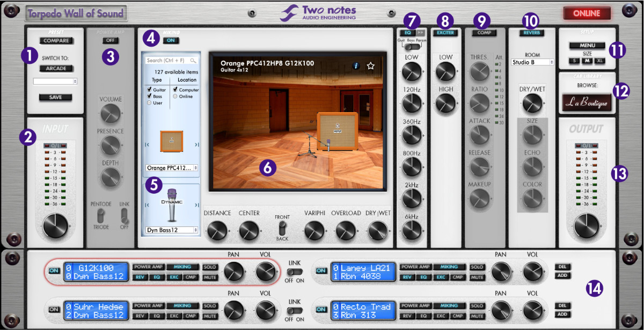Turn the Power Amp OFF button on
The width and height of the screenshot is (644, 330).
point(112,40)
